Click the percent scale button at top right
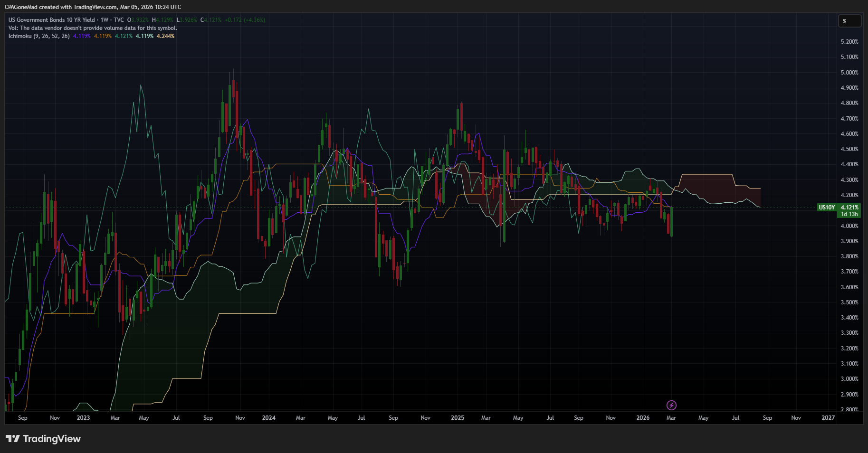The width and height of the screenshot is (868, 453). [850, 21]
